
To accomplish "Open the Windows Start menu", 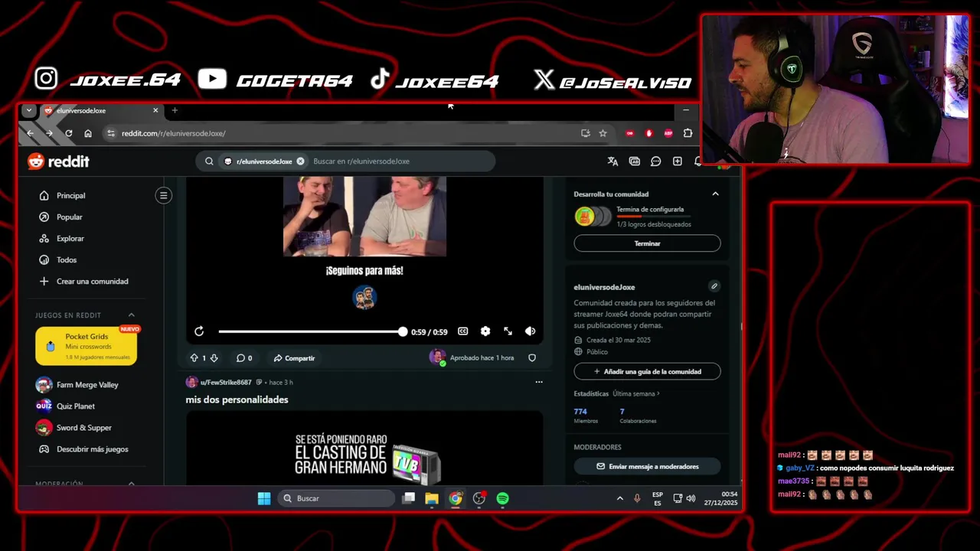I will pos(264,498).
